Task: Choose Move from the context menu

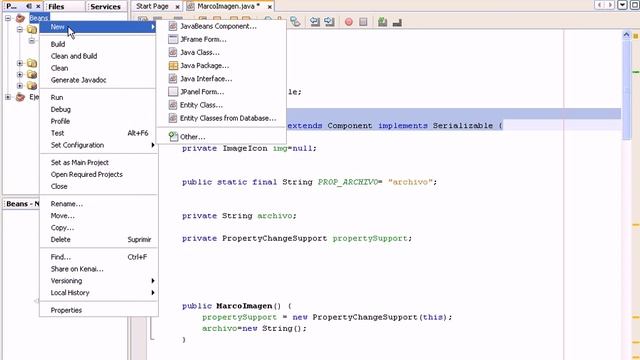Action: point(98,216)
